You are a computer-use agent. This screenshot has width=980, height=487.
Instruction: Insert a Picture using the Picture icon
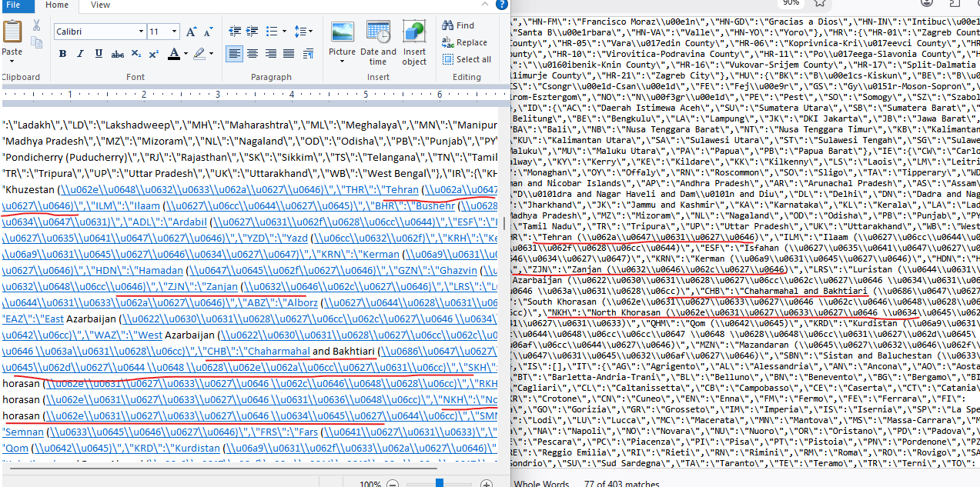click(x=342, y=32)
